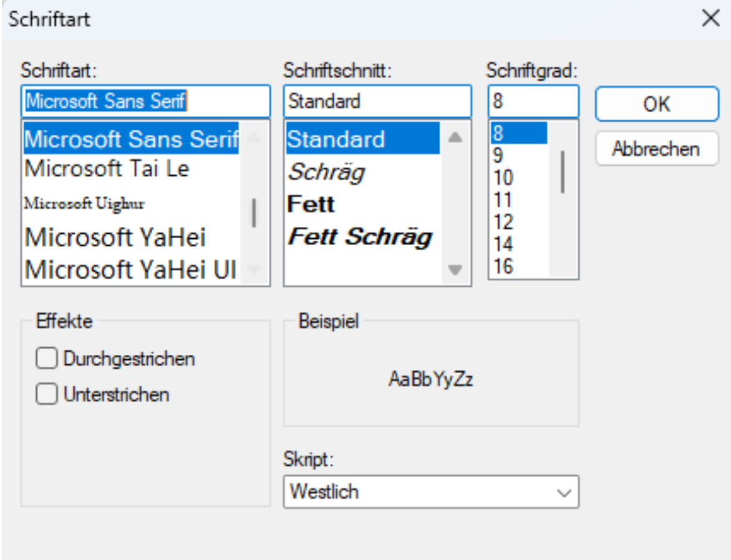Screen dimensions: 731x560
Task: Select font size 14
Action: point(519,244)
